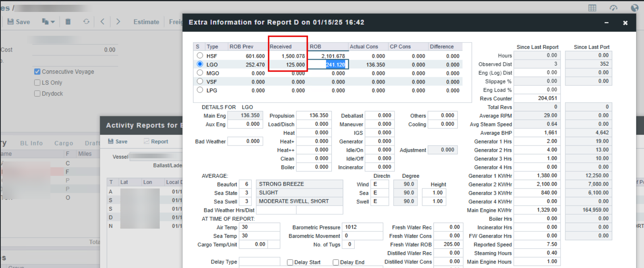Go to next record with right arrow
644x268 pixels.
(118, 22)
